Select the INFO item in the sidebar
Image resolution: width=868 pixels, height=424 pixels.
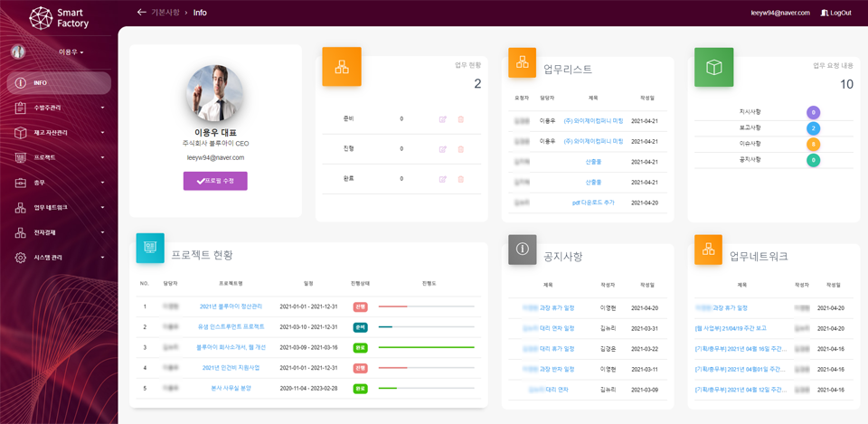[x=59, y=83]
